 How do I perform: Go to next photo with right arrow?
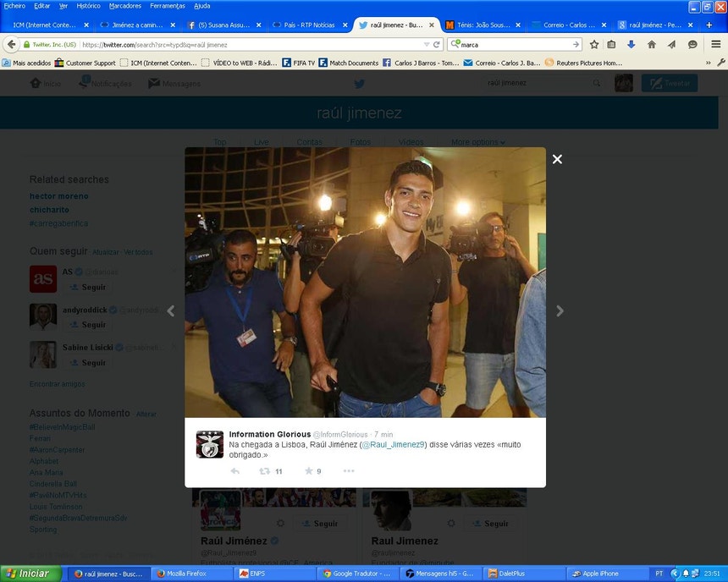(560, 311)
